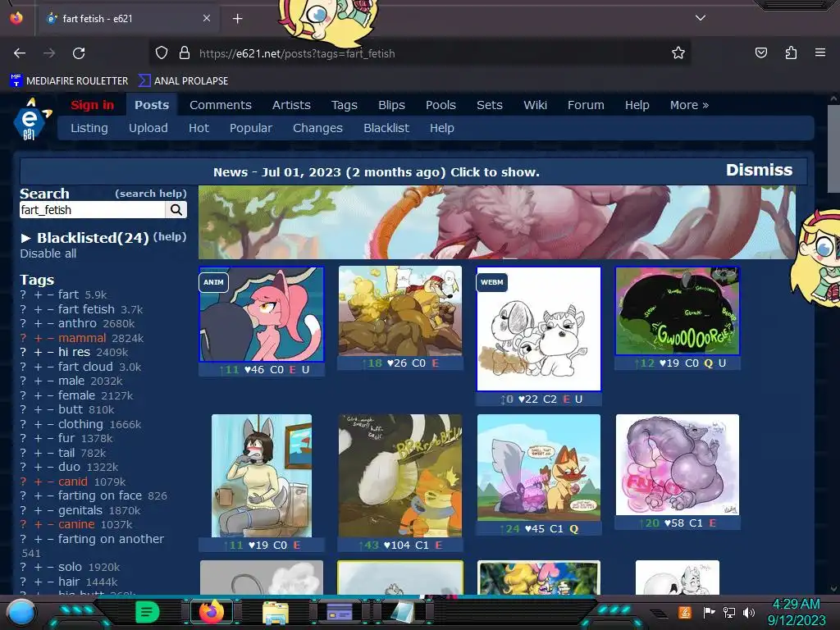Open File Explorer from the taskbar
Image resolution: width=840 pixels, height=630 pixels.
pyautogui.click(x=276, y=613)
